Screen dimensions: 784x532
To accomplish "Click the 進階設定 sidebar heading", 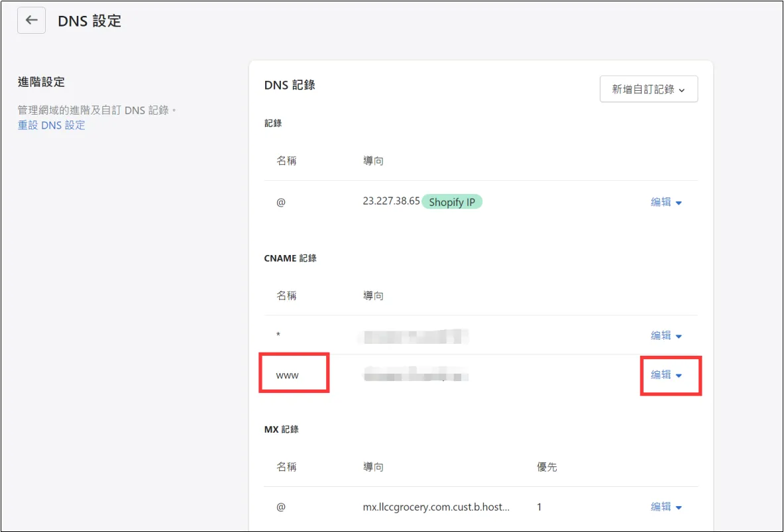I will (41, 82).
